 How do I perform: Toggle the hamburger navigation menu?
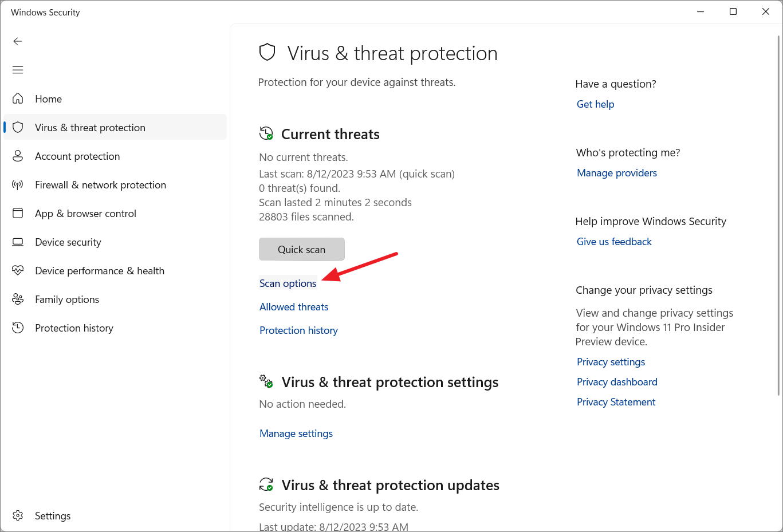[18, 70]
